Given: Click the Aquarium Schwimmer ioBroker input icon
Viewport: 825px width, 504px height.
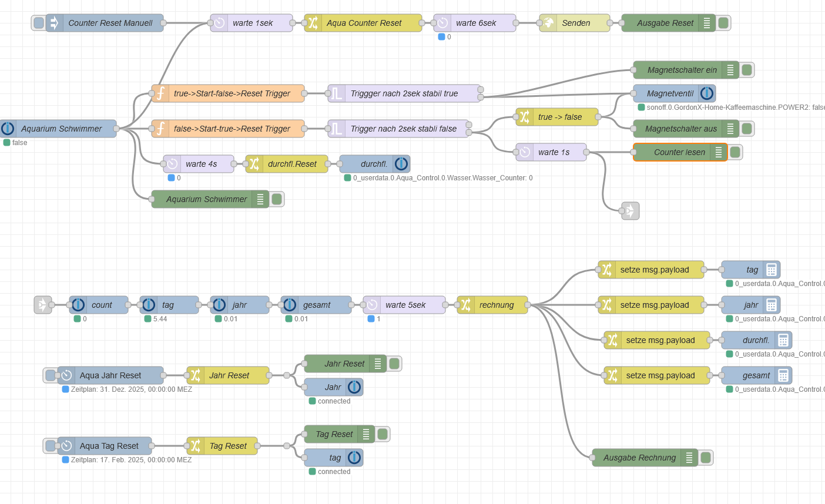Looking at the screenshot, I should pyautogui.click(x=8, y=129).
